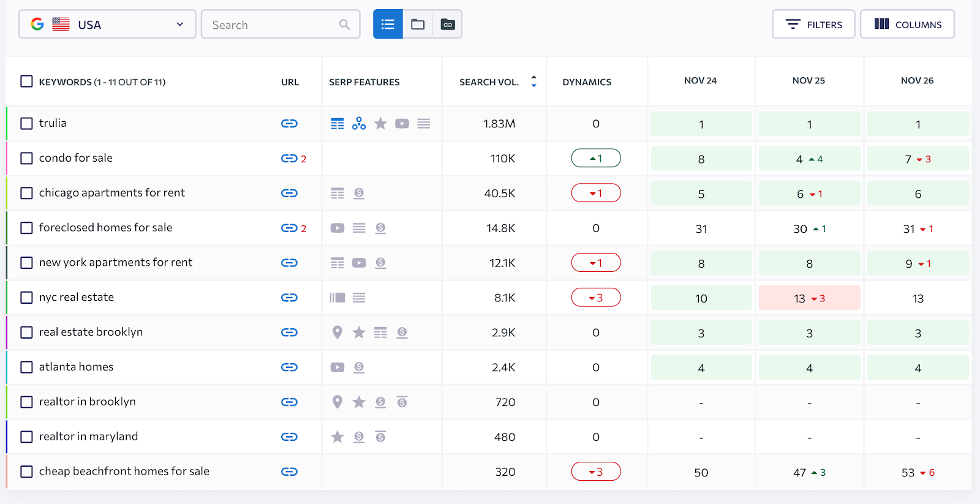The width and height of the screenshot is (980, 504).
Task: Click the video icon in atlanta homes row
Action: pos(337,367)
